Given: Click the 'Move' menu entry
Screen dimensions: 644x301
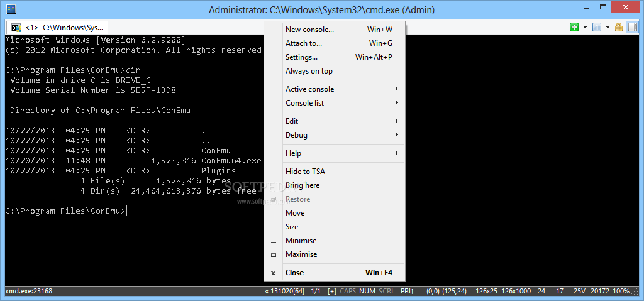Looking at the screenshot, I should [335, 213].
